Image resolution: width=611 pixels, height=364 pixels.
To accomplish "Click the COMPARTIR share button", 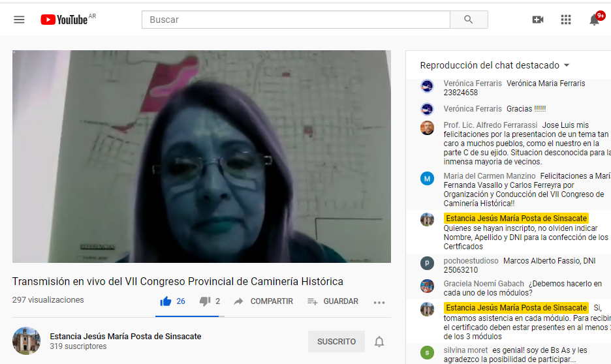I will (x=264, y=301).
